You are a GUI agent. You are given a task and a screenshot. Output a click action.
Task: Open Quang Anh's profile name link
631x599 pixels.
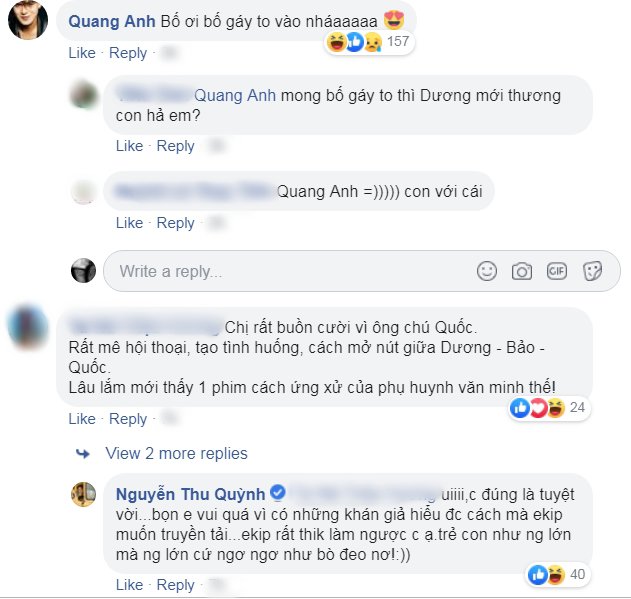coord(112,21)
